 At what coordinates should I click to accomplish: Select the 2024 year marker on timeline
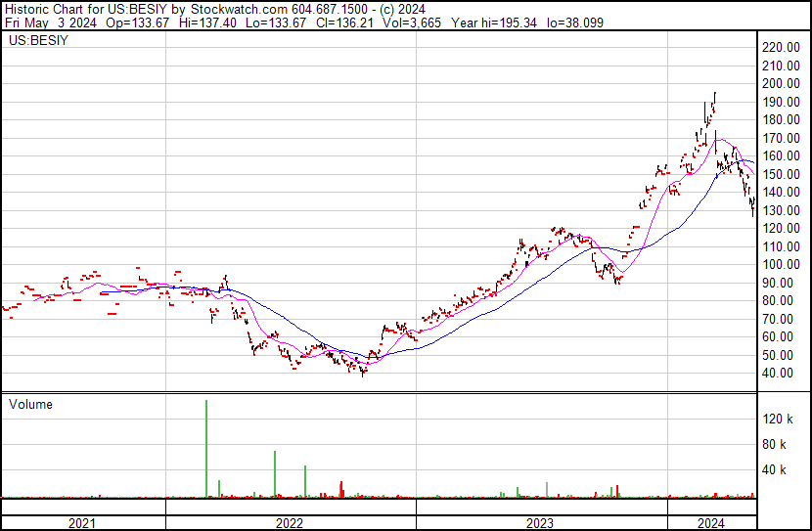pyautogui.click(x=711, y=523)
